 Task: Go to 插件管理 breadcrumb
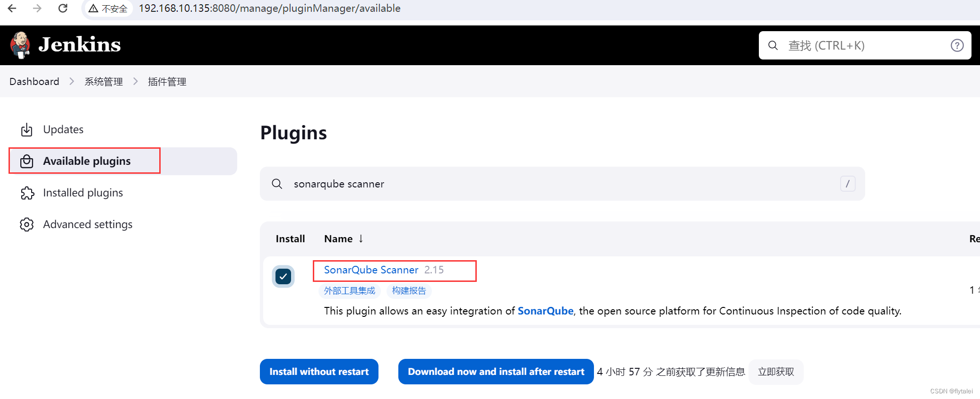[167, 81]
